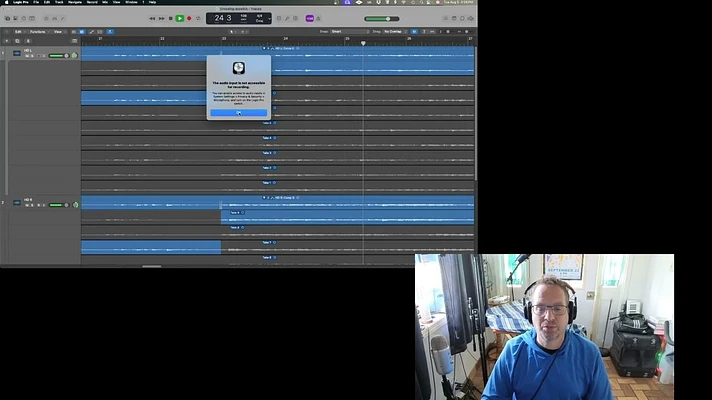
Task: Open the Navigate menu
Action: (75, 2)
